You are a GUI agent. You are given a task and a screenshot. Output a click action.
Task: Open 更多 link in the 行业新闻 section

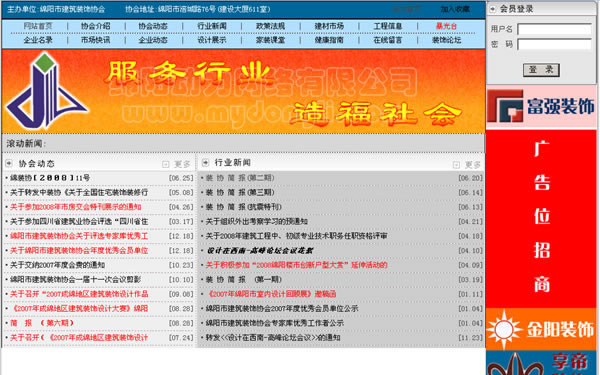(473, 165)
